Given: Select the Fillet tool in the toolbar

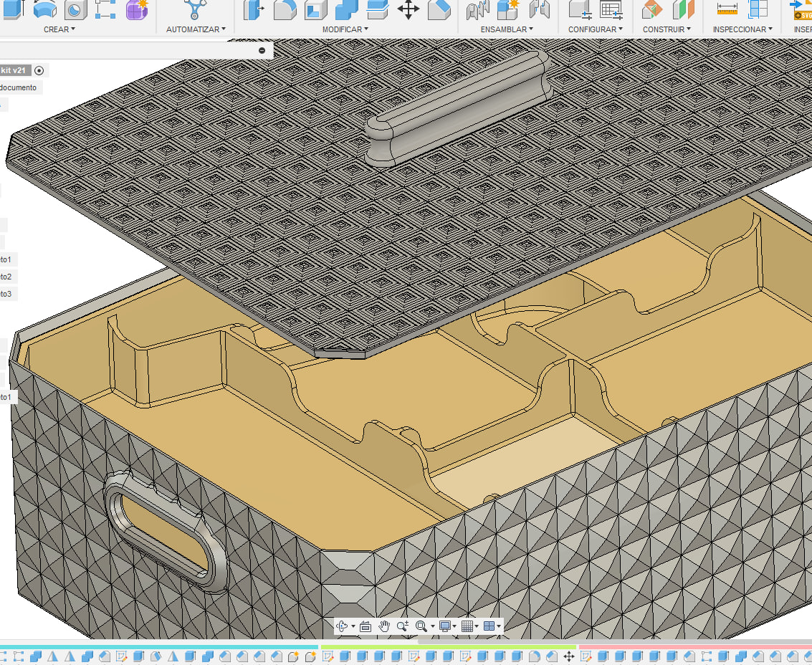Looking at the screenshot, I should click(285, 10).
